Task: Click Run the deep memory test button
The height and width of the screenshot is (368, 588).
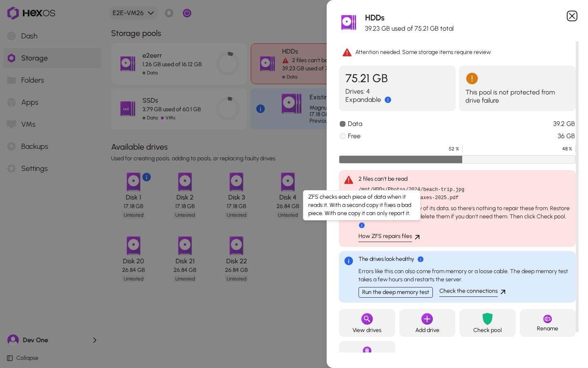Action: [395, 292]
